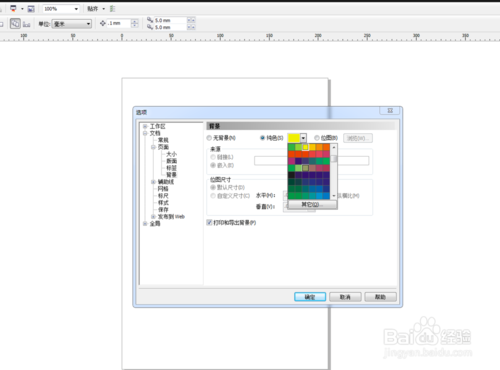Pick the black swatch in the palette

(291, 175)
